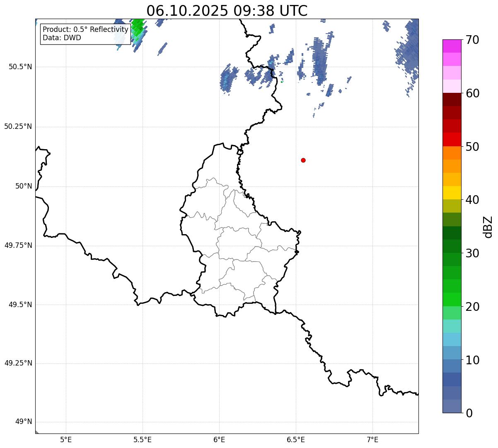Click the 50.25°N latitude label

(18, 127)
